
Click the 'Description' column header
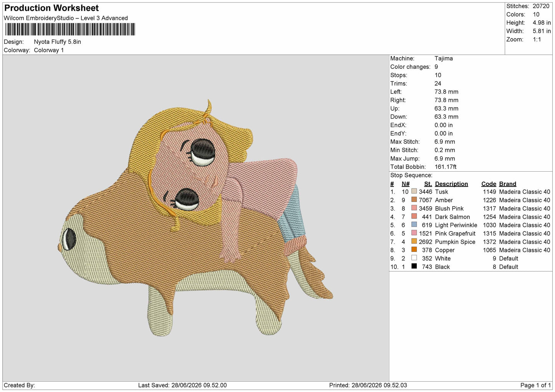coord(451,184)
